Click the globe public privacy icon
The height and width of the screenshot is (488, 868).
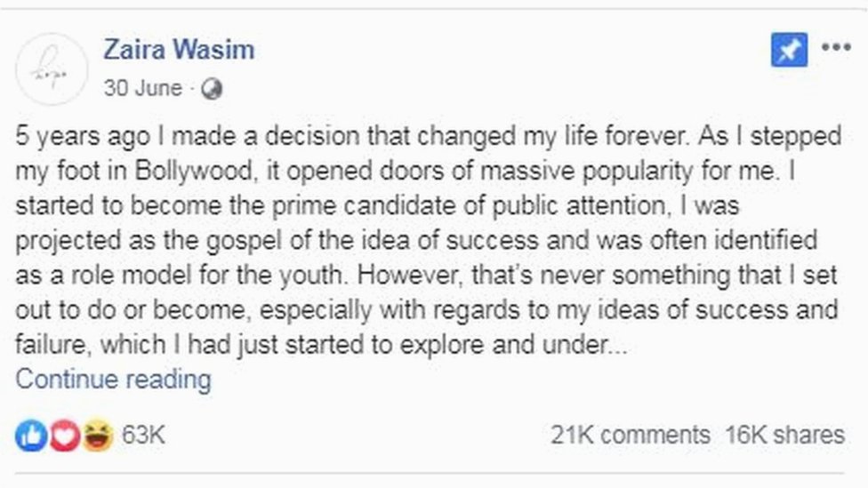[x=212, y=89]
